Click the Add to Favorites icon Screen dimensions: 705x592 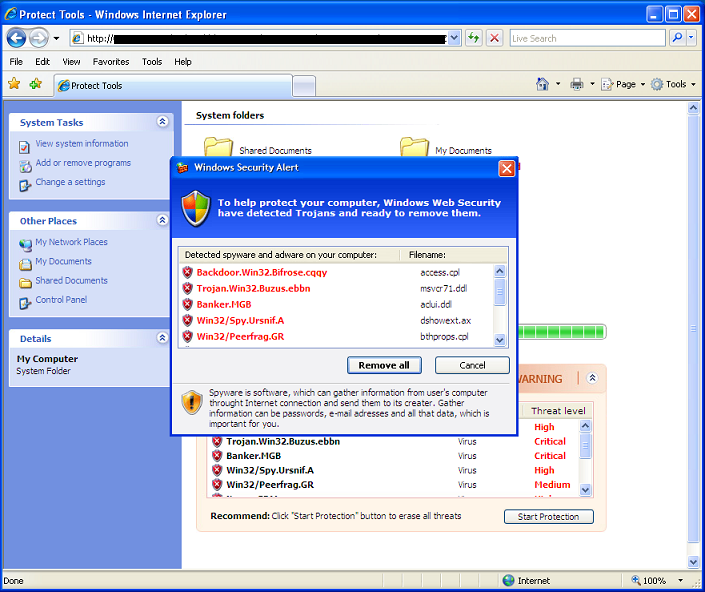pyautogui.click(x=36, y=85)
